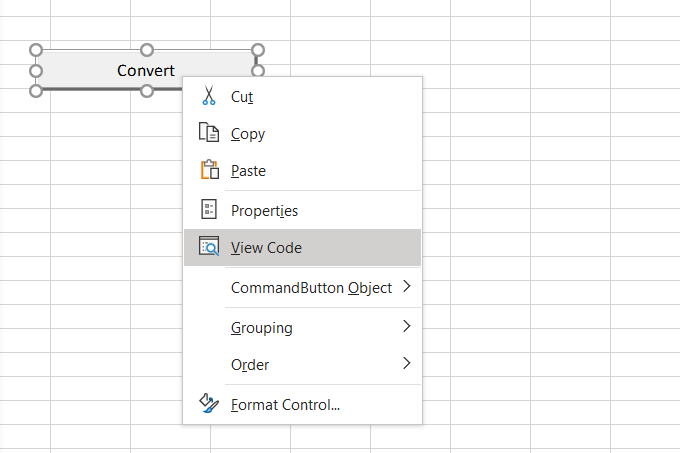Click the middle-left resize handle of Convert button

[x=36, y=70]
